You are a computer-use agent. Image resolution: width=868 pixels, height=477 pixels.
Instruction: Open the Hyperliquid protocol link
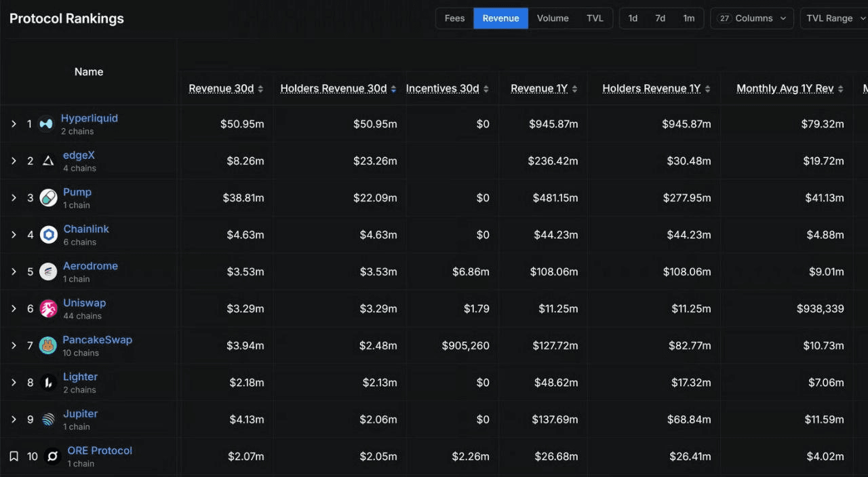(x=90, y=118)
